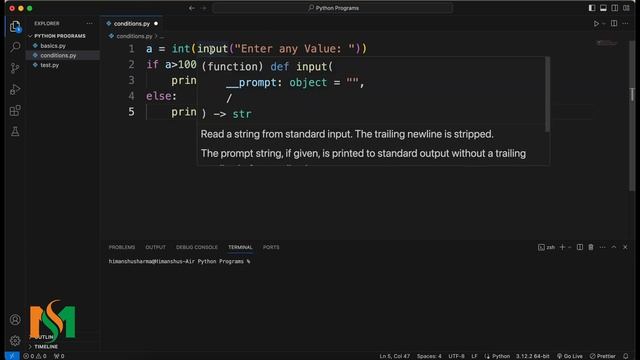Open editor More Actions ellipsis
The image size is (640, 360).
(625, 24)
